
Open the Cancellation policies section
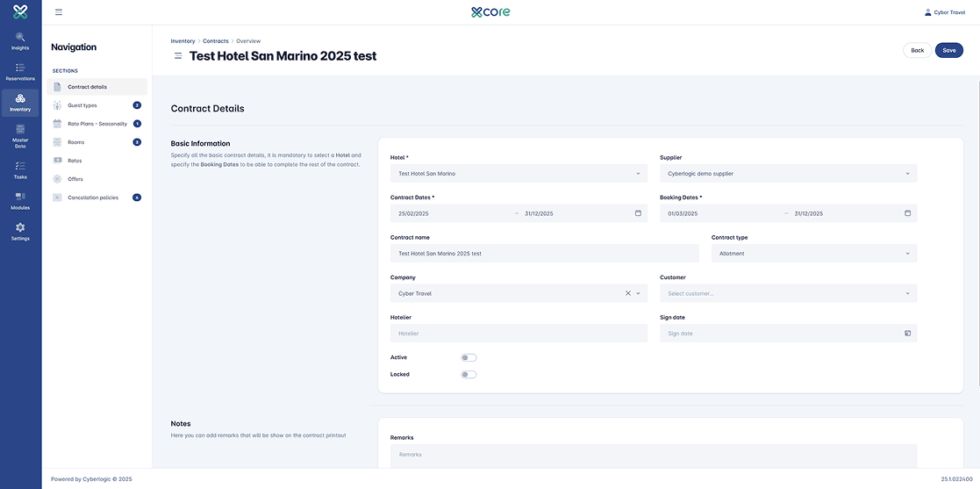click(x=92, y=198)
